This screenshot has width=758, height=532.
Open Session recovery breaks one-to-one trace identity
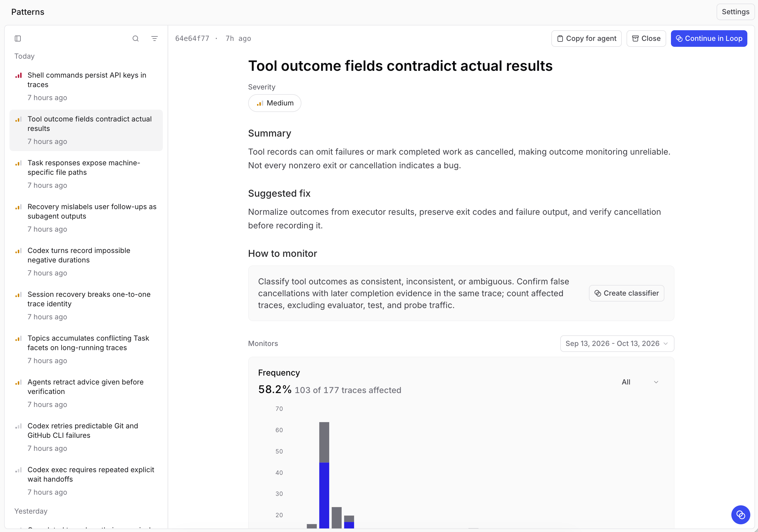click(x=86, y=305)
